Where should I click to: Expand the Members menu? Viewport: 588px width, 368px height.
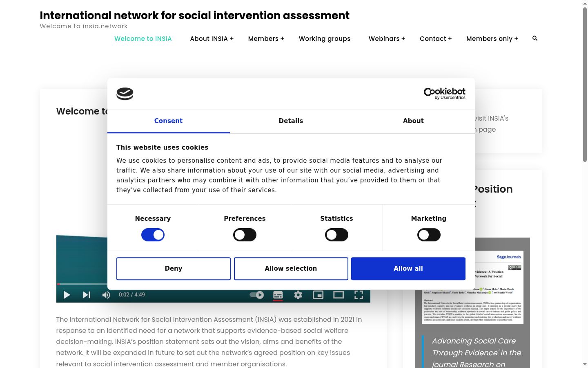pyautogui.click(x=266, y=38)
